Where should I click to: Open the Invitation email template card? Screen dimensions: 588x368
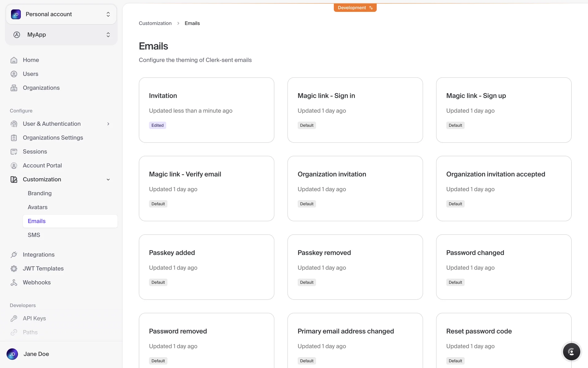(x=206, y=110)
